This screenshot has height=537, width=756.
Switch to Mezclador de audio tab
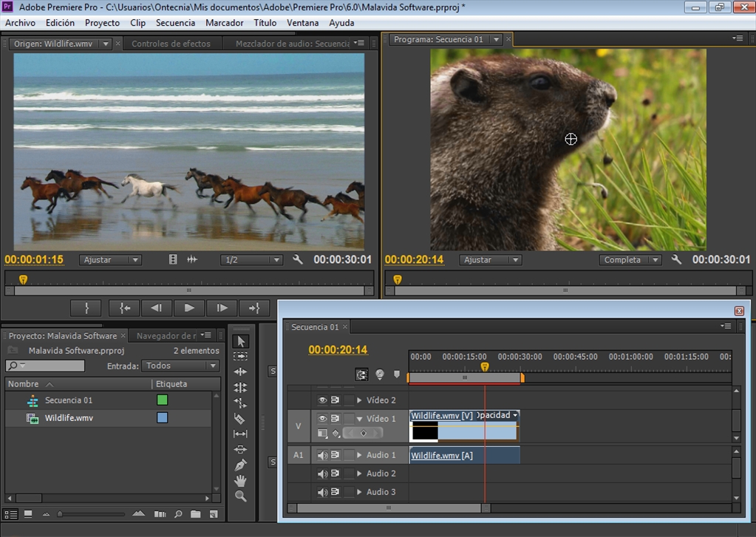(293, 44)
